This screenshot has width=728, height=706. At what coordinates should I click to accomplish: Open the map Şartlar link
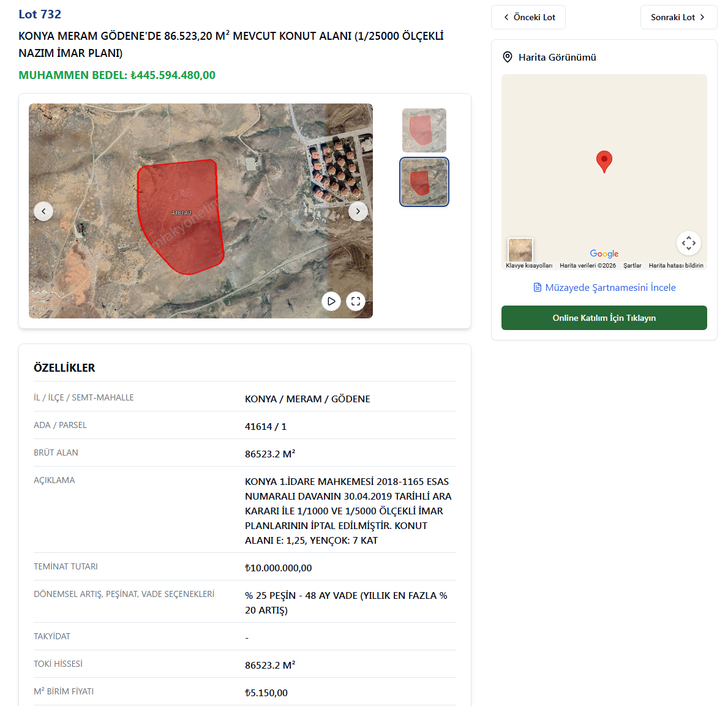632,266
